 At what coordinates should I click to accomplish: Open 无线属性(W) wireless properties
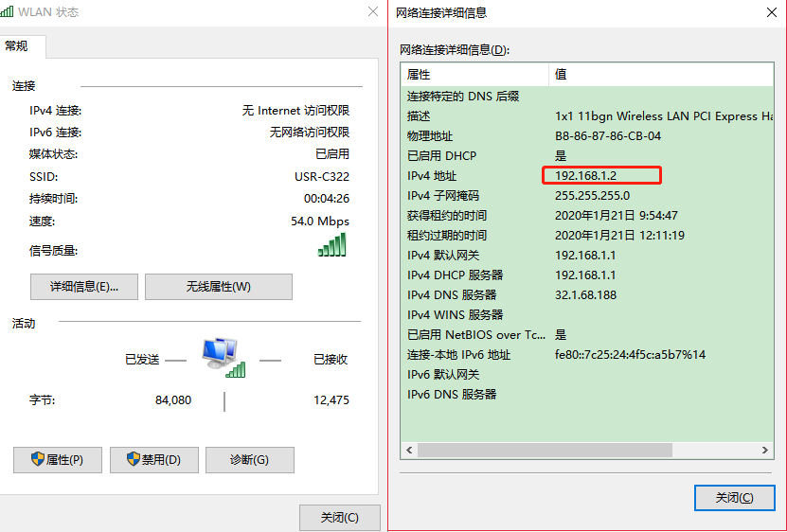point(218,287)
